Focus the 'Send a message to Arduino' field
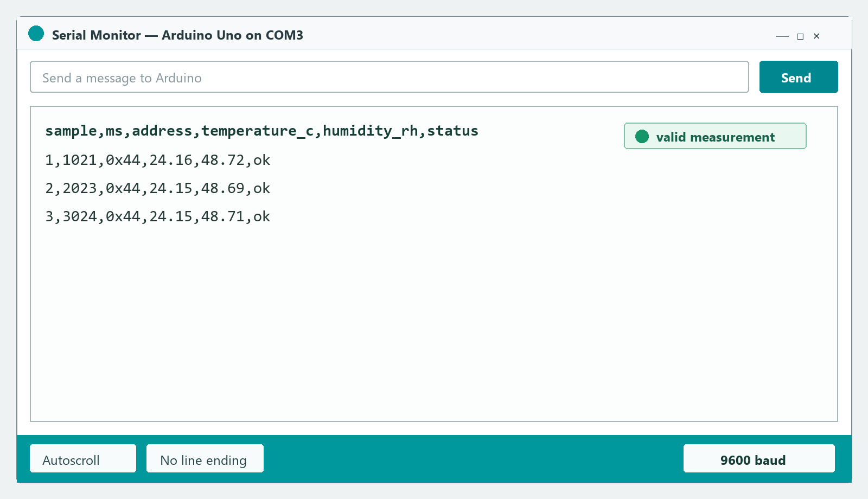Image resolution: width=868 pixels, height=499 pixels. [390, 77]
